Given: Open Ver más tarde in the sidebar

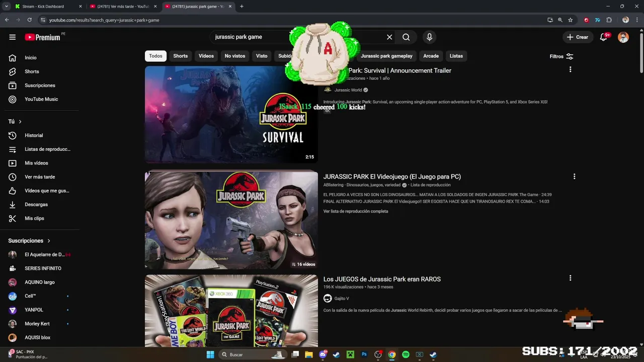Looking at the screenshot, I should tap(40, 177).
